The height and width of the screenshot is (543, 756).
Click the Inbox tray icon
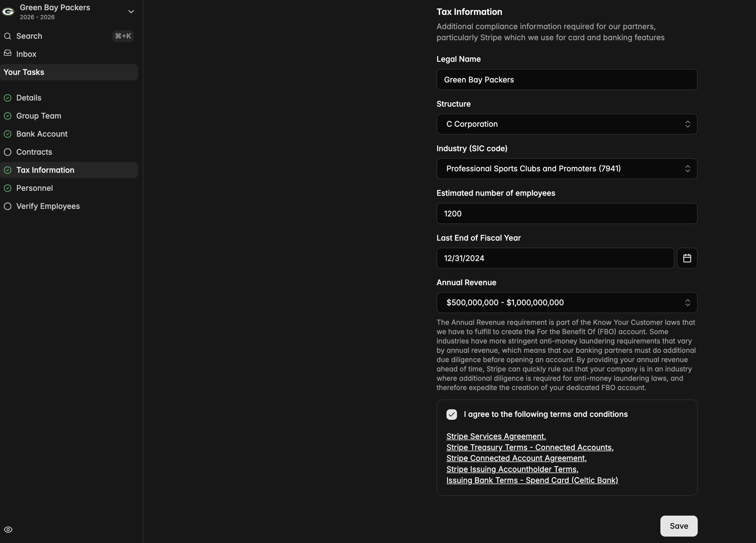tap(8, 53)
